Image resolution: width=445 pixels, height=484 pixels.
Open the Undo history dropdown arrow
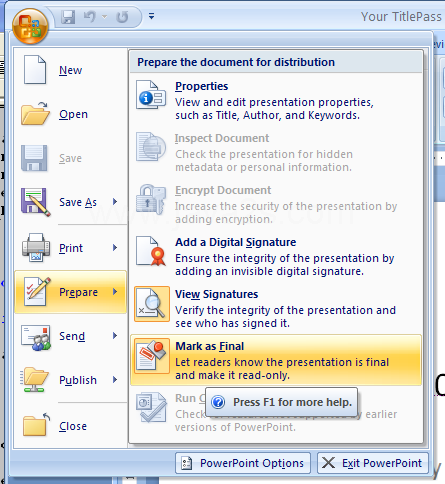[104, 16]
